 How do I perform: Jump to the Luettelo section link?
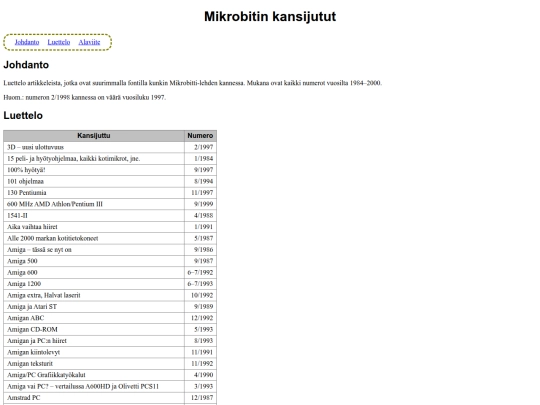pyautogui.click(x=59, y=42)
